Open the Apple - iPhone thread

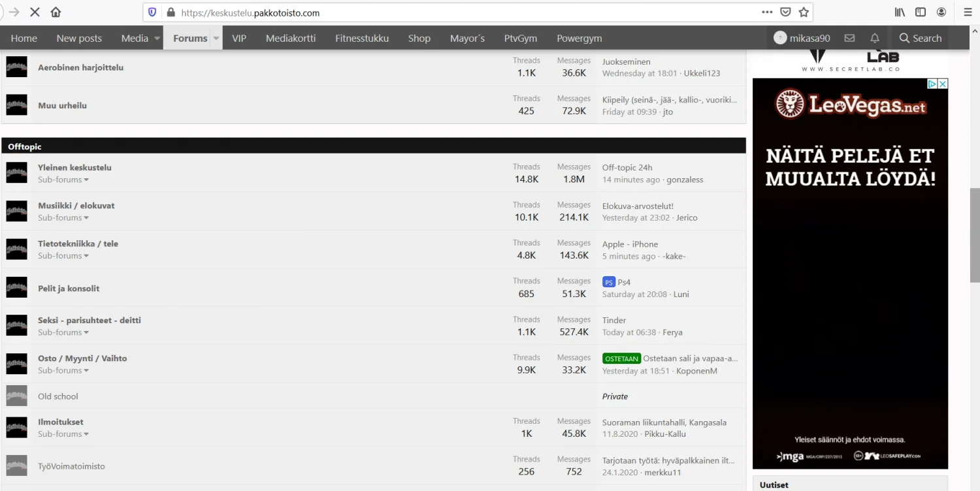[x=630, y=244]
